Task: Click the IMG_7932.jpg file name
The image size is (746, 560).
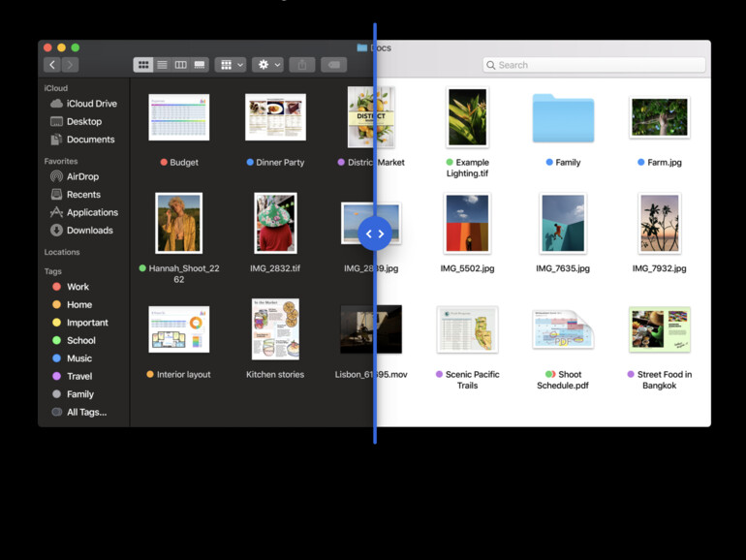Action: coord(660,268)
